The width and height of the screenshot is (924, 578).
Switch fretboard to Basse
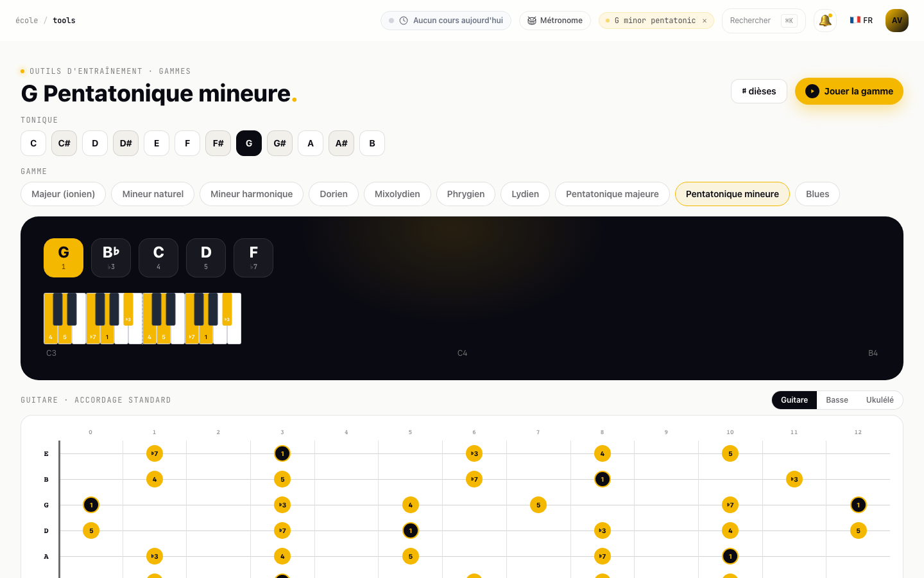tap(837, 400)
